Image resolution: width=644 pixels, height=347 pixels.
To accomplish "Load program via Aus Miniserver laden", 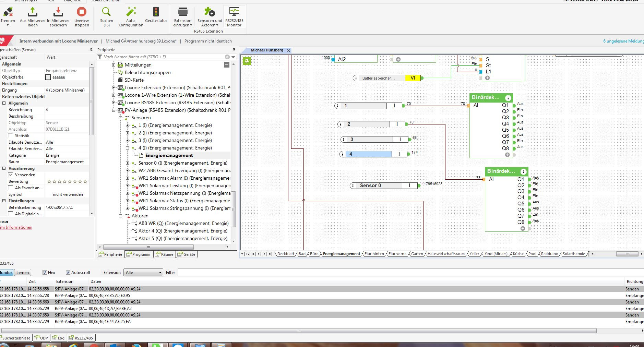I will [x=33, y=13].
